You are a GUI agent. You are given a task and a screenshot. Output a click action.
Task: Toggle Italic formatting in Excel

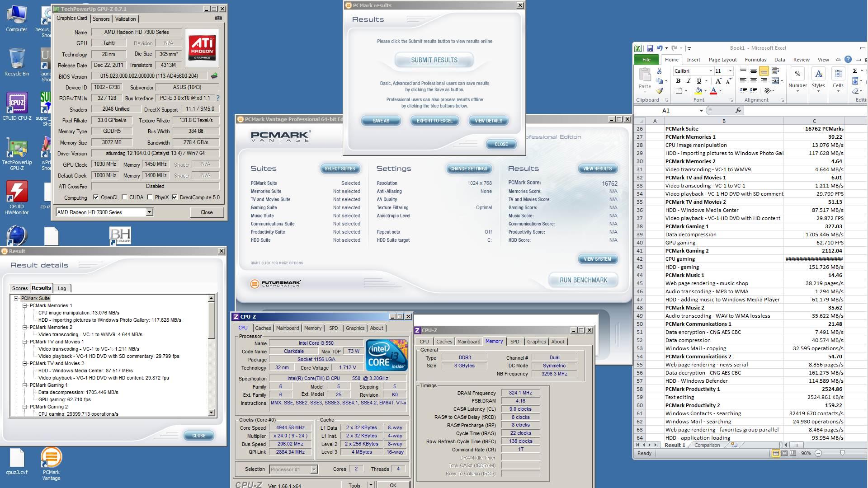click(689, 81)
